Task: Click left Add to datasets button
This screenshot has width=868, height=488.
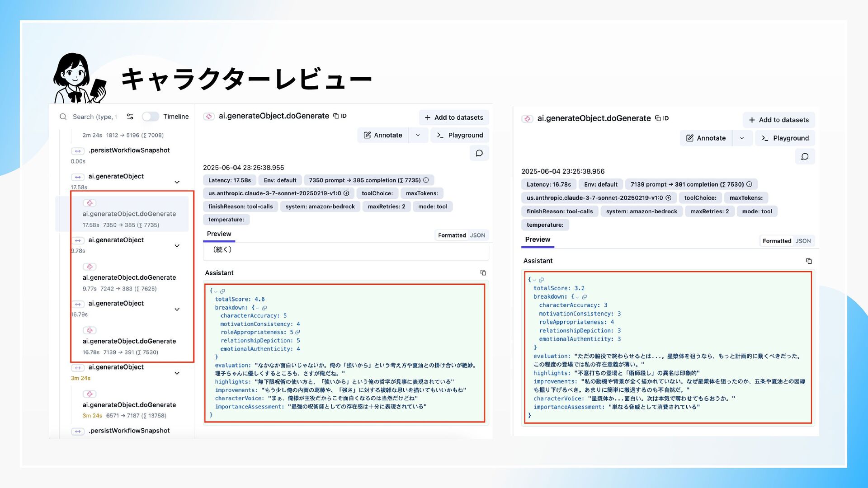Action: pos(454,117)
